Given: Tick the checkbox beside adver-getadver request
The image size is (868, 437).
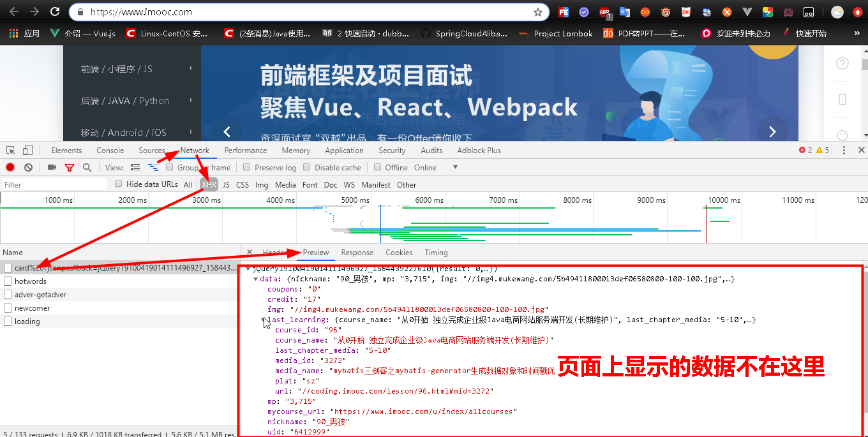Looking at the screenshot, I should coord(8,294).
